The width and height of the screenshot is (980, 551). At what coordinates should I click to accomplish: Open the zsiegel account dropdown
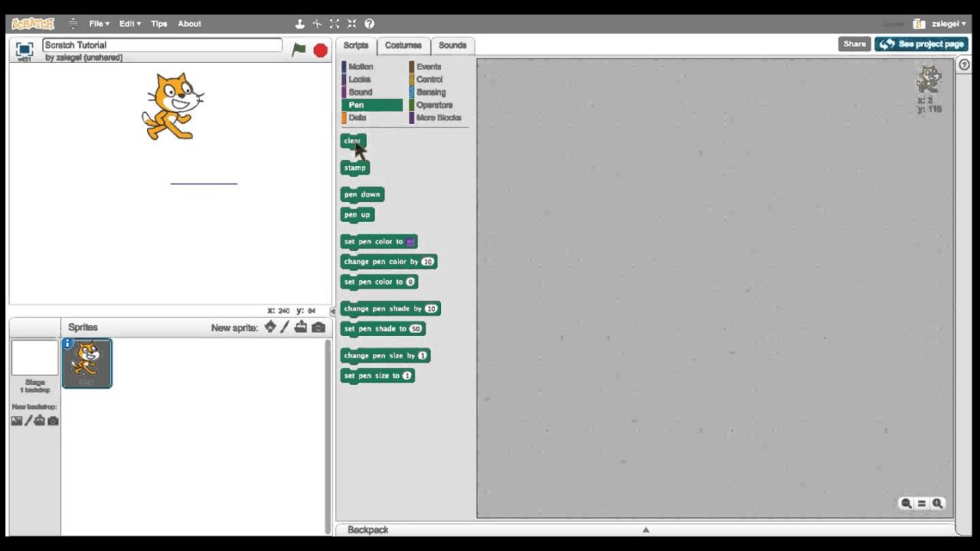949,24
